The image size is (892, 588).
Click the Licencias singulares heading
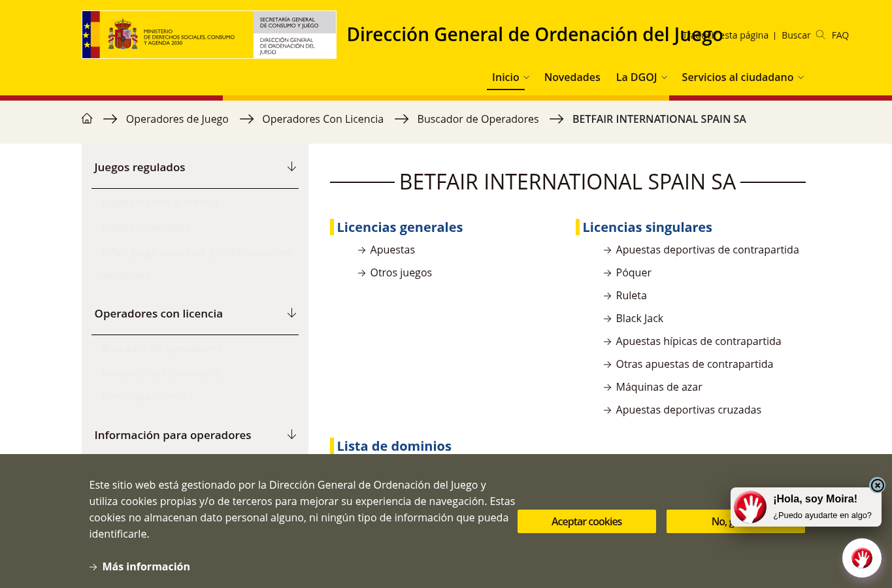point(647,227)
